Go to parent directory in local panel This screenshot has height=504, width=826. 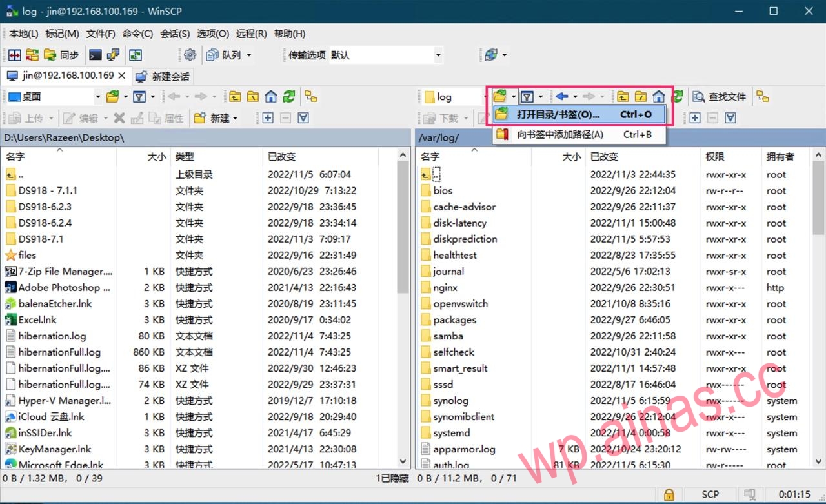[x=235, y=97]
